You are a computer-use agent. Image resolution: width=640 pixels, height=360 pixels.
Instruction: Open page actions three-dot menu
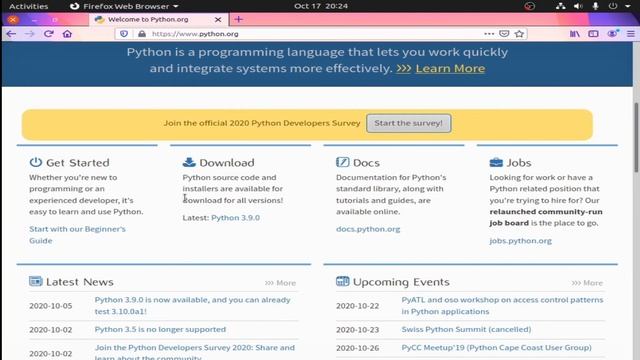(489, 34)
